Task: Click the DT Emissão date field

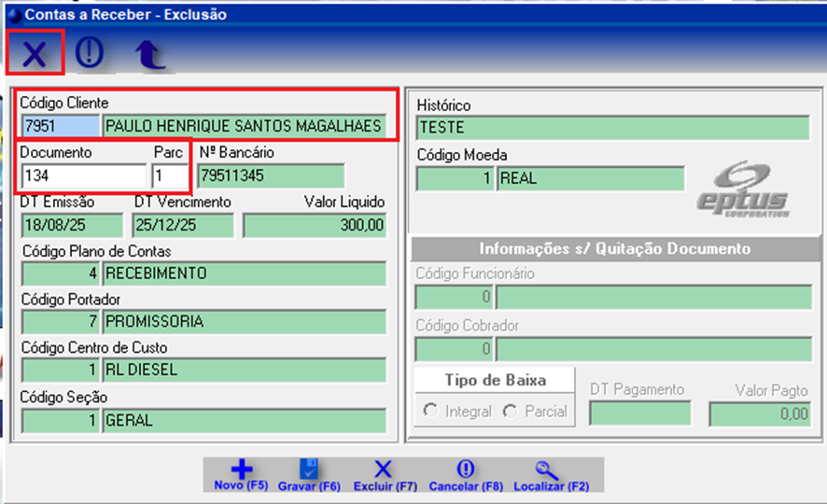Action: (x=71, y=225)
